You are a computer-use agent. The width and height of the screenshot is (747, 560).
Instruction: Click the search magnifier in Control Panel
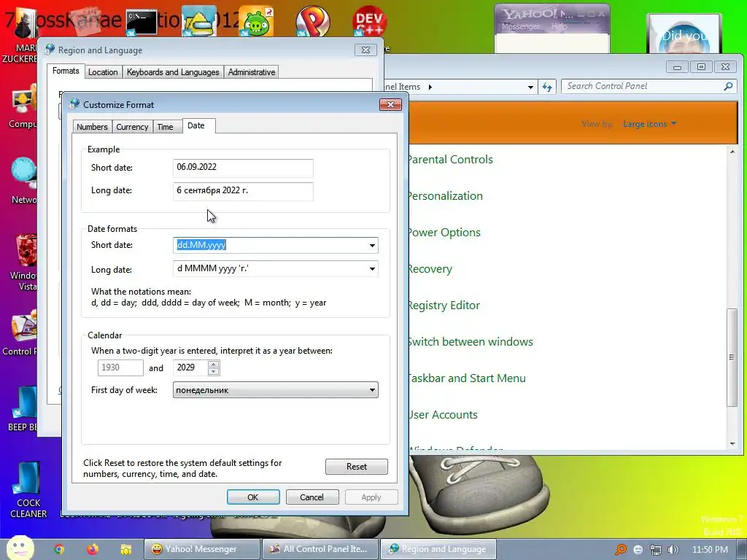click(728, 86)
